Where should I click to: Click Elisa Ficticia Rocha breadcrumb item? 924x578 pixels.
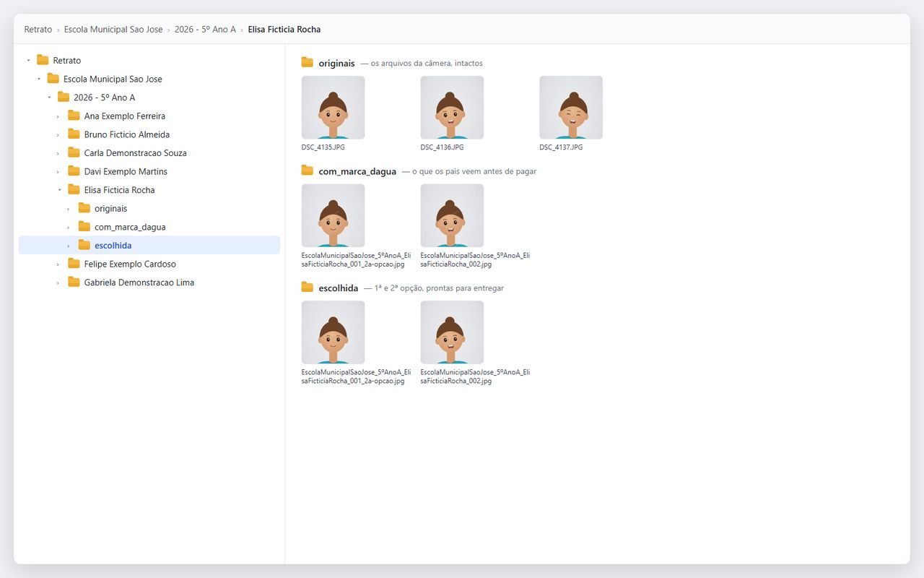pyautogui.click(x=284, y=30)
